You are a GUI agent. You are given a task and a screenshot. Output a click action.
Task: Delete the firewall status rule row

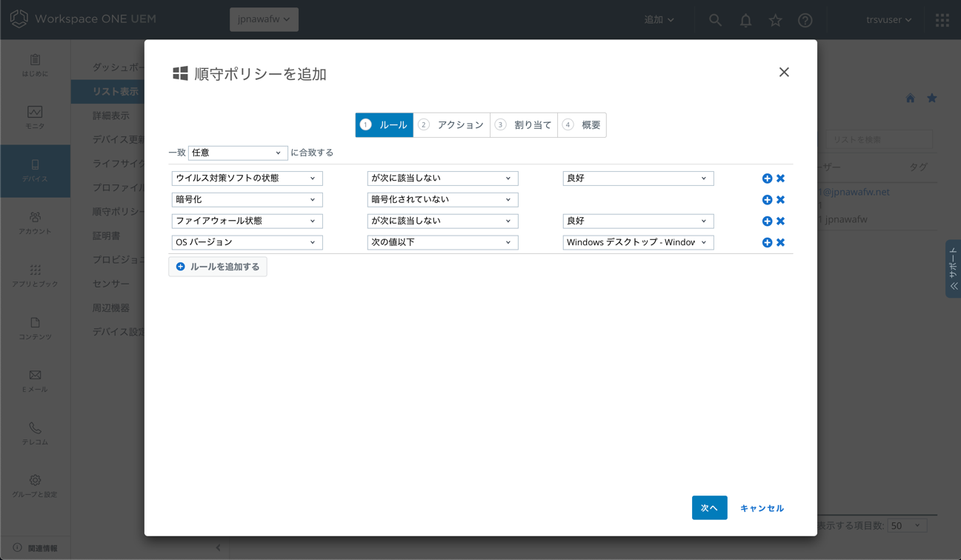(780, 221)
